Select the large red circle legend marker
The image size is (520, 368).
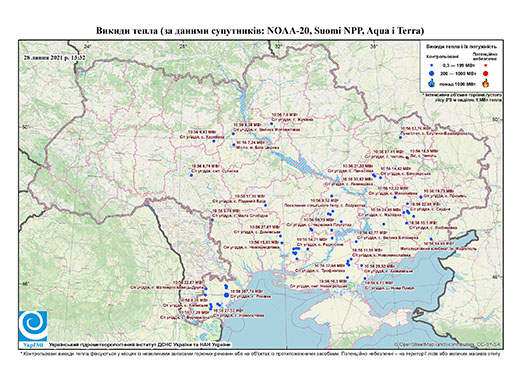point(486,74)
